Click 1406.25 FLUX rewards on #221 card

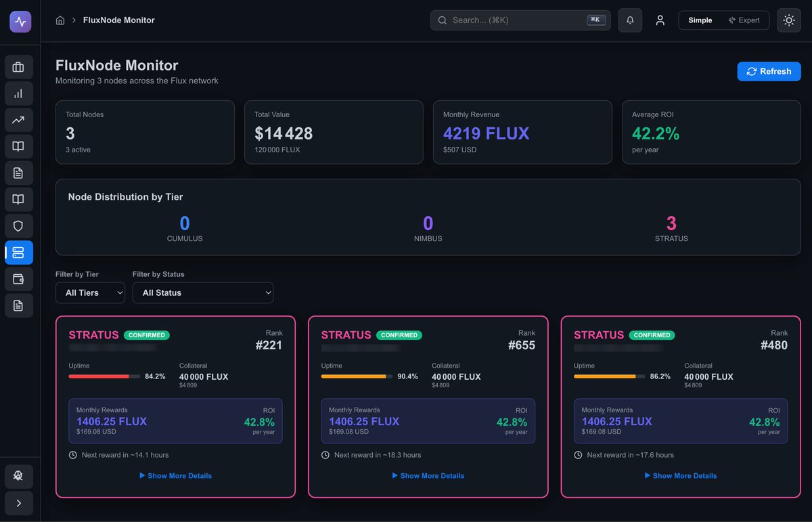coord(112,421)
